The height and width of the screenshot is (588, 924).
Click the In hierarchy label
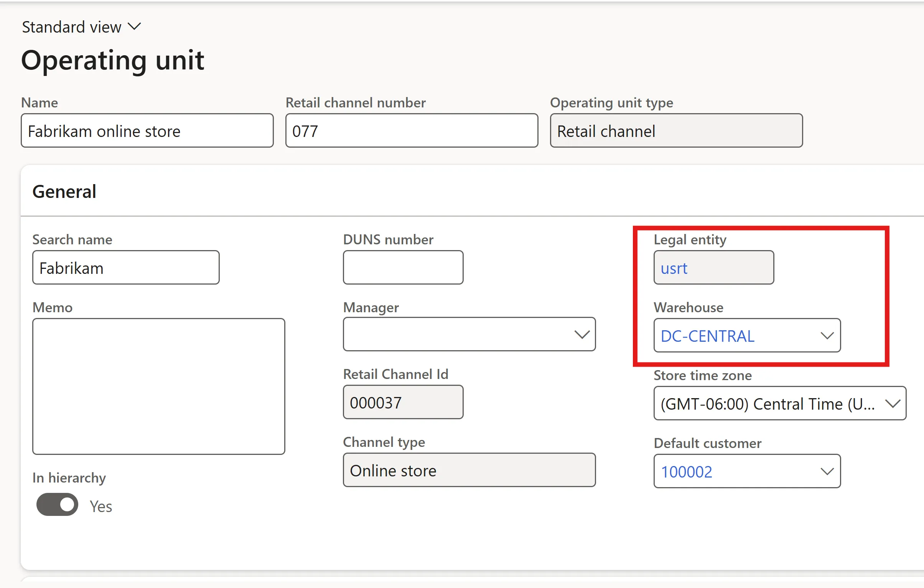[69, 478]
